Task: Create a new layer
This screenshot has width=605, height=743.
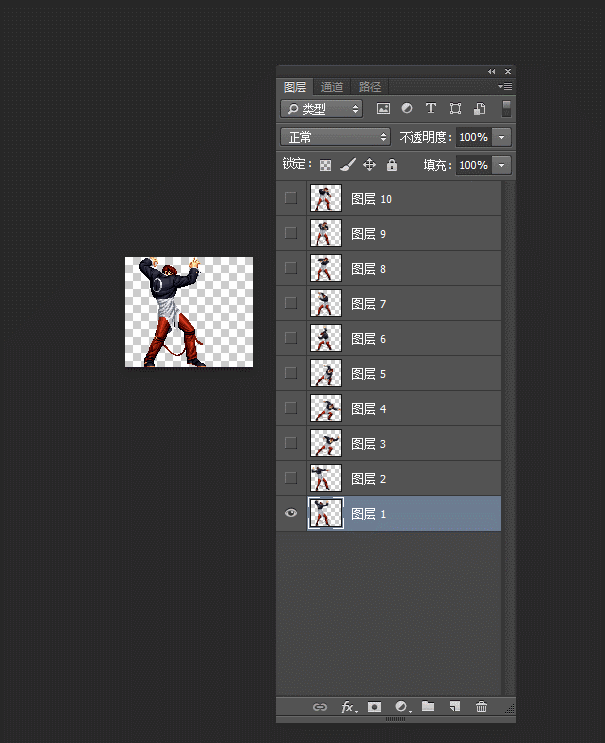Action: point(455,707)
